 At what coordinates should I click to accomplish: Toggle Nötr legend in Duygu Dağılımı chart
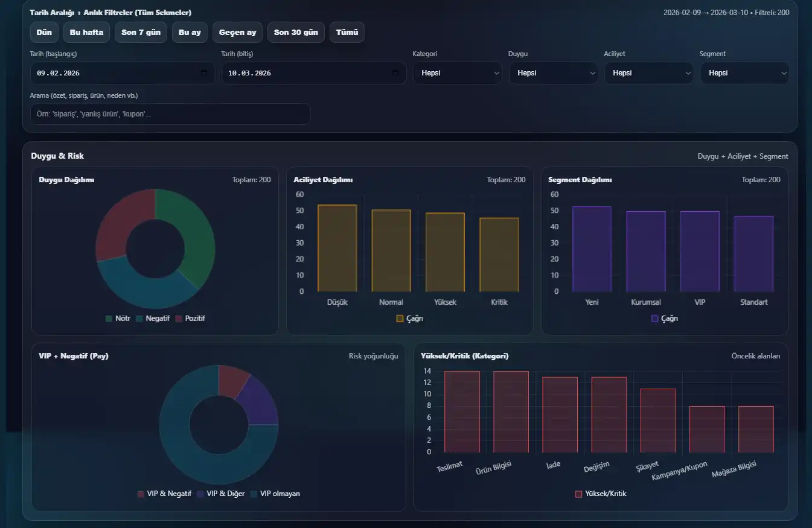point(118,318)
